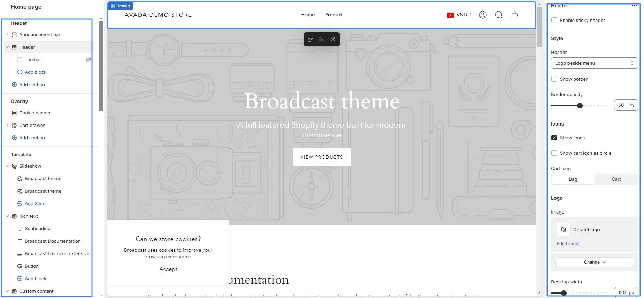Image resolution: width=644 pixels, height=298 pixels.
Task: Go to Home in store navigation
Action: point(308,15)
